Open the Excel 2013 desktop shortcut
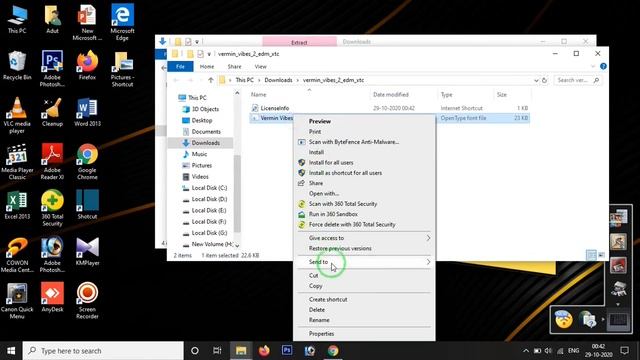Image resolution: width=640 pixels, height=360 pixels. click(x=17, y=205)
